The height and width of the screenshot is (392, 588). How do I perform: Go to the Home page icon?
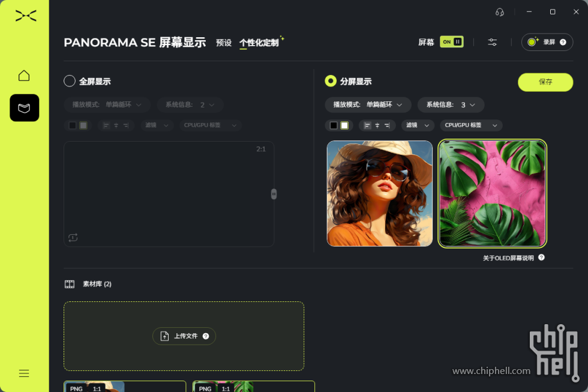click(24, 76)
